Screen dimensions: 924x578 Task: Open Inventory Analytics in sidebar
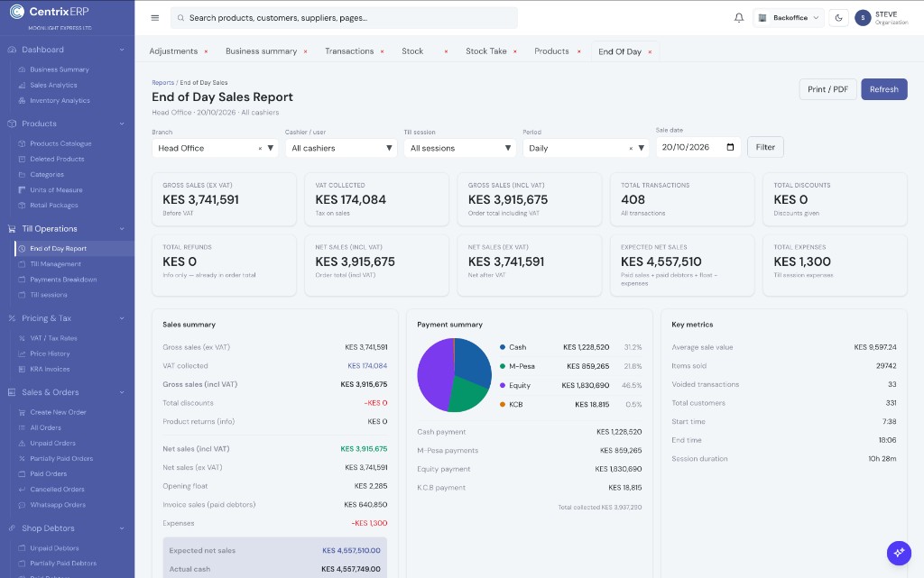[60, 101]
